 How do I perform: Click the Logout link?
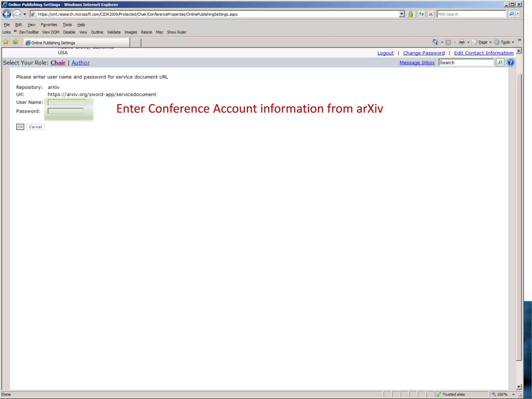tap(385, 53)
